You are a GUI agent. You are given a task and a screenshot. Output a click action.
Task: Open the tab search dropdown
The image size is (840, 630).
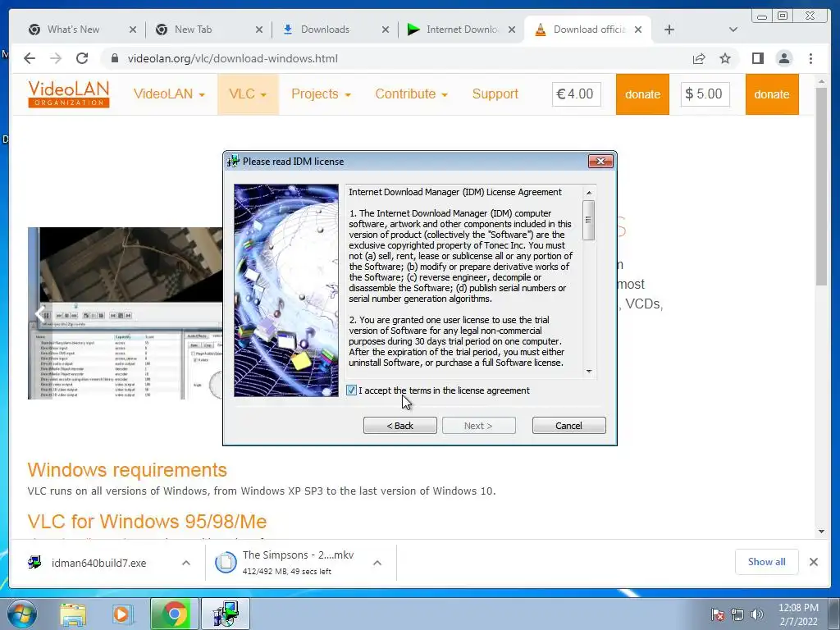click(733, 30)
